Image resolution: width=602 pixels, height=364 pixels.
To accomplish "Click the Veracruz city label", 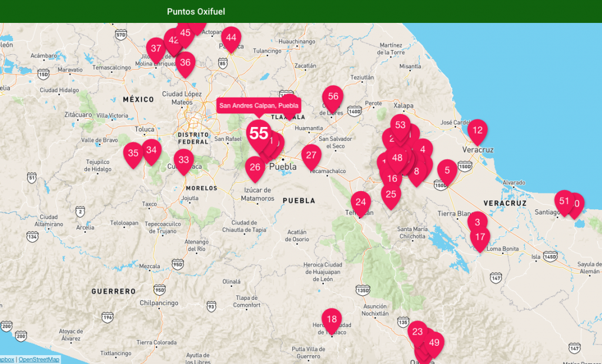I will tap(477, 150).
